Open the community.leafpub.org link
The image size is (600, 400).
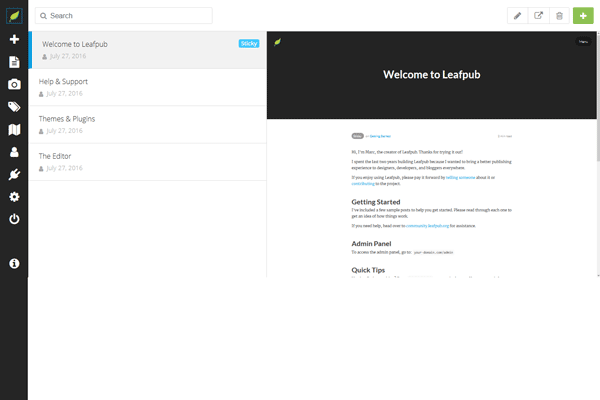(x=427, y=226)
